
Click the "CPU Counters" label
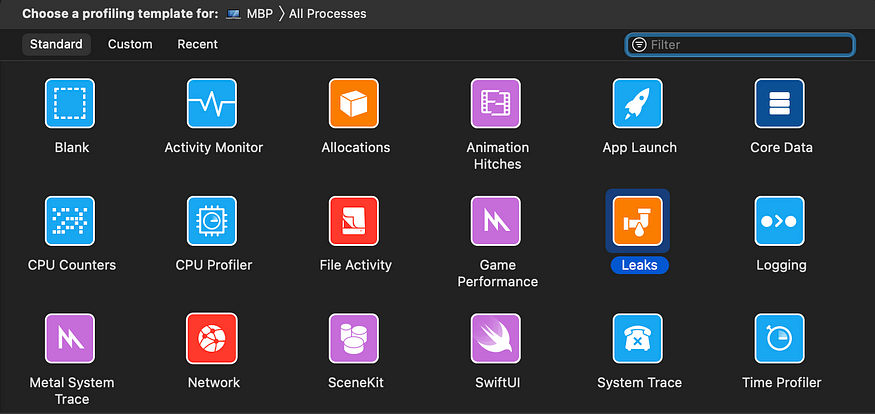pyautogui.click(x=72, y=265)
